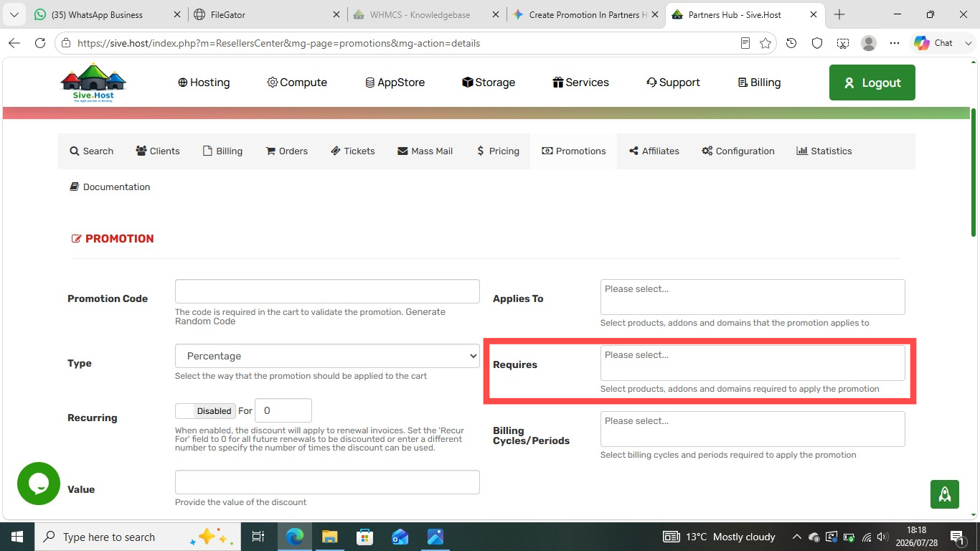980x551 pixels.
Task: Click the screenshot tool icon in the toolbar
Action: tap(843, 43)
